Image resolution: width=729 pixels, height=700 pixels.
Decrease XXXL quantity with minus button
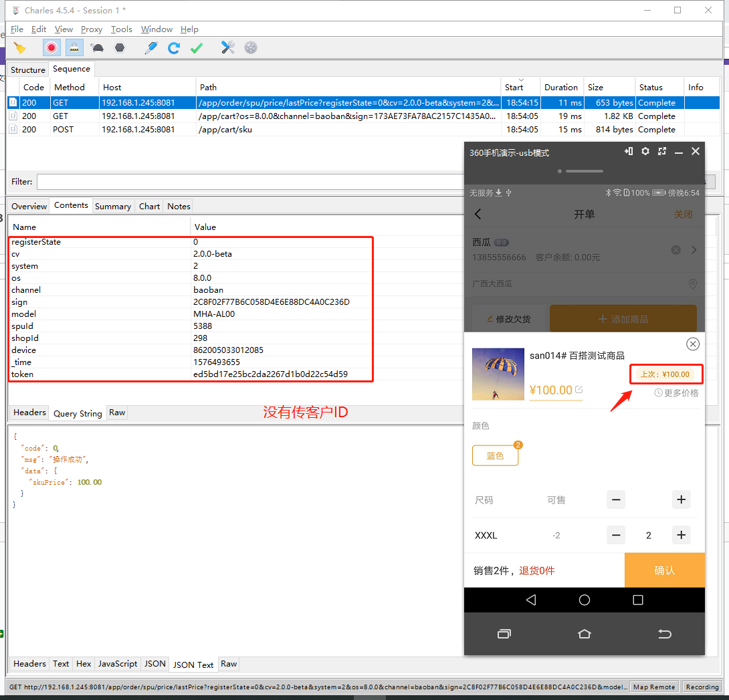pyautogui.click(x=616, y=535)
